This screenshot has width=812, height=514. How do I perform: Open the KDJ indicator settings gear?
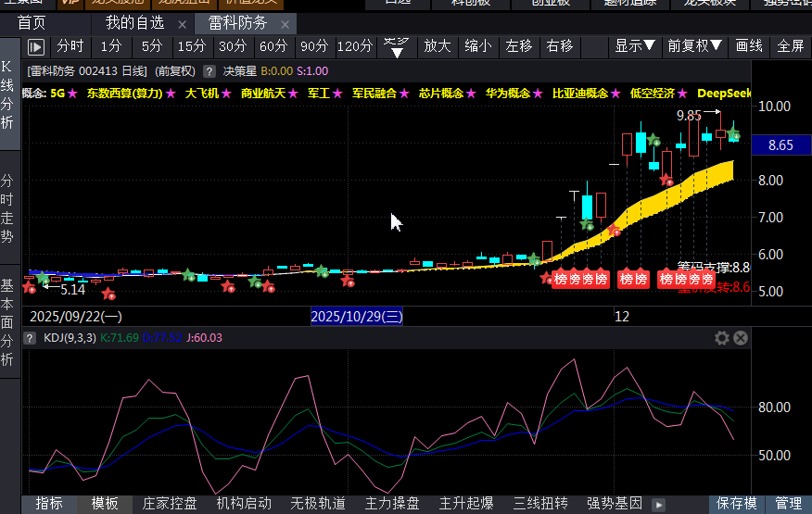(722, 338)
